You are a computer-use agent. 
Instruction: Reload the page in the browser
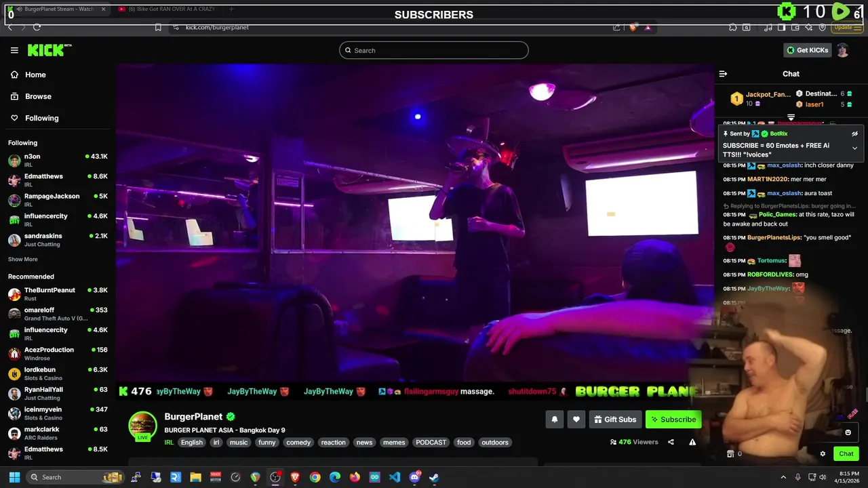click(x=37, y=27)
